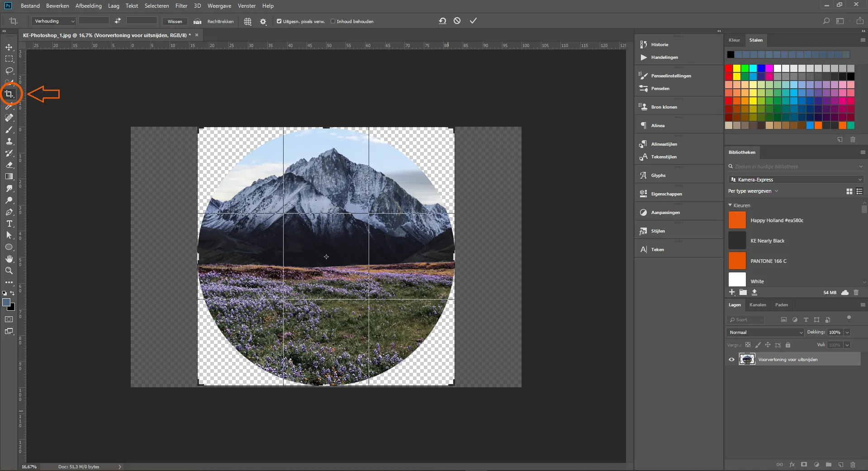This screenshot has width=868, height=471.
Task: Select the Pen tool
Action: (9, 212)
